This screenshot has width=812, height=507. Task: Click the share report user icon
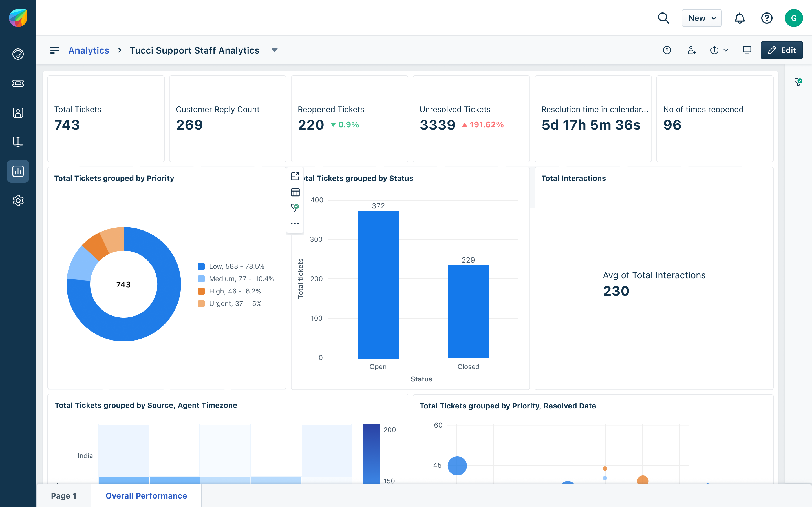pyautogui.click(x=691, y=50)
